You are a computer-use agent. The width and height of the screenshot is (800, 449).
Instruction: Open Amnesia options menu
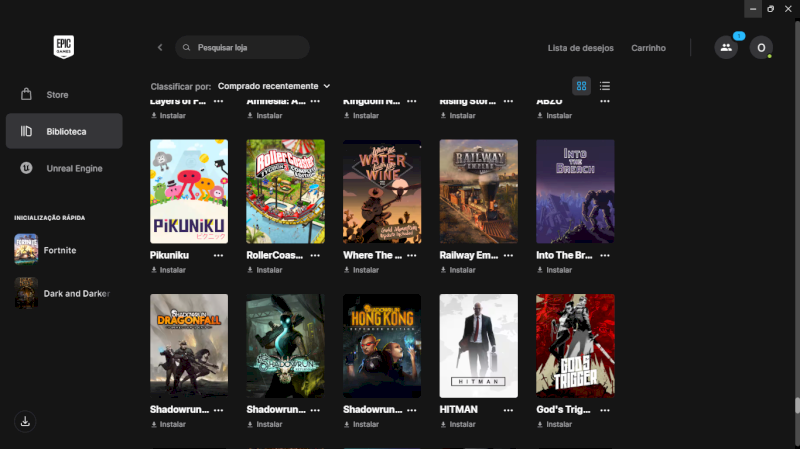315,102
